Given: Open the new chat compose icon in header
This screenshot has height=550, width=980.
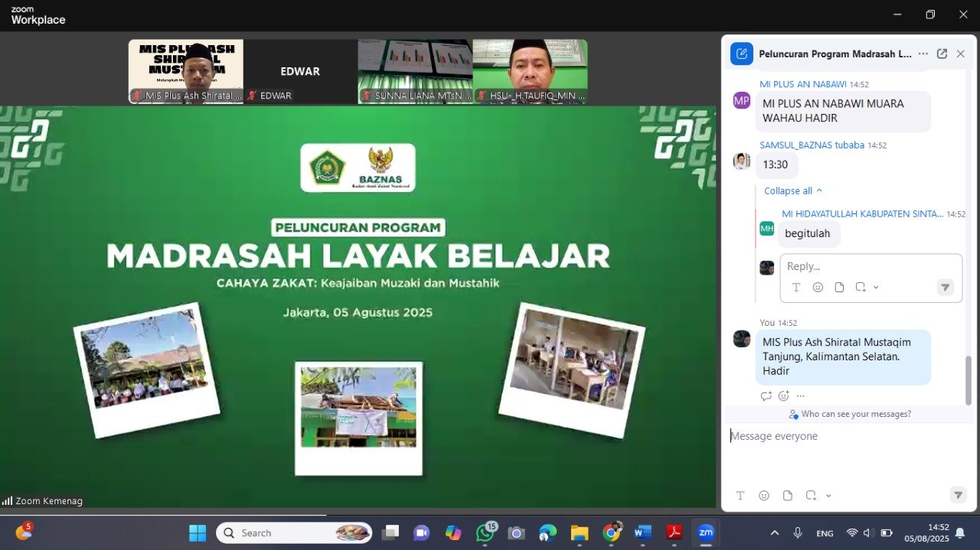Looking at the screenshot, I should pyautogui.click(x=741, y=54).
